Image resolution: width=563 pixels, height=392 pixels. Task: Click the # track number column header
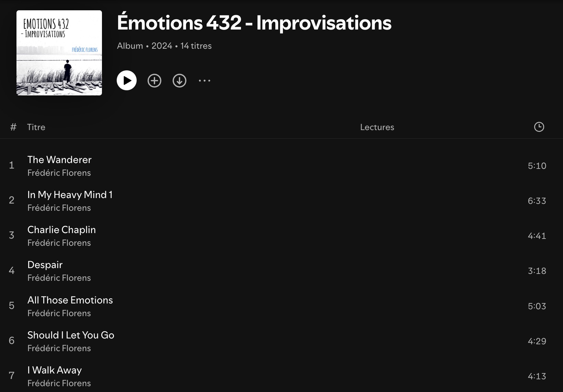pos(13,127)
